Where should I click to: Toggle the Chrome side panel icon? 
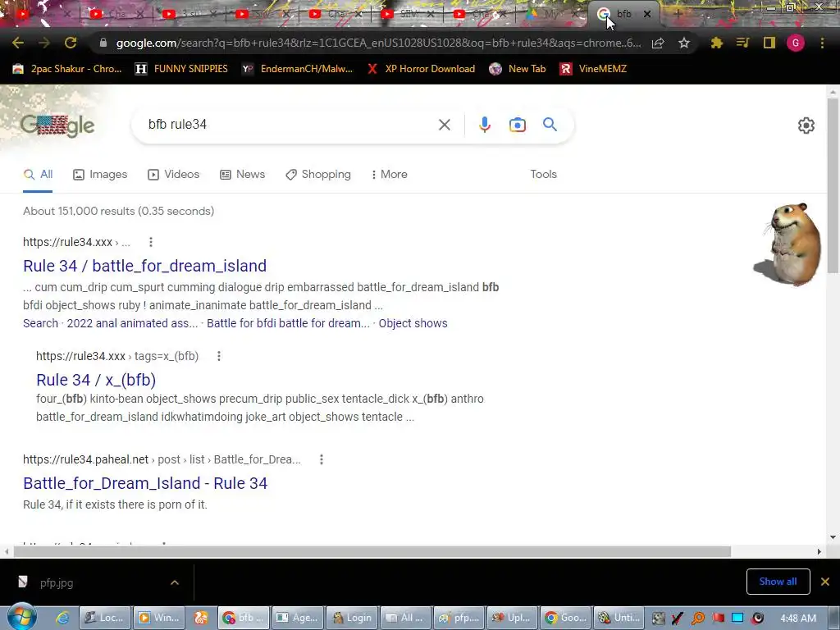coord(769,43)
